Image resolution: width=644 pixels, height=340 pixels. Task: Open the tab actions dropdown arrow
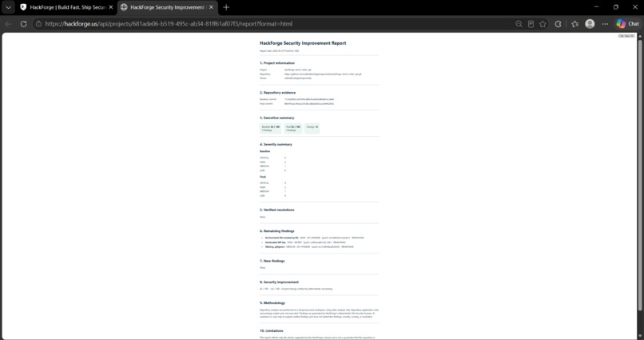point(8,7)
